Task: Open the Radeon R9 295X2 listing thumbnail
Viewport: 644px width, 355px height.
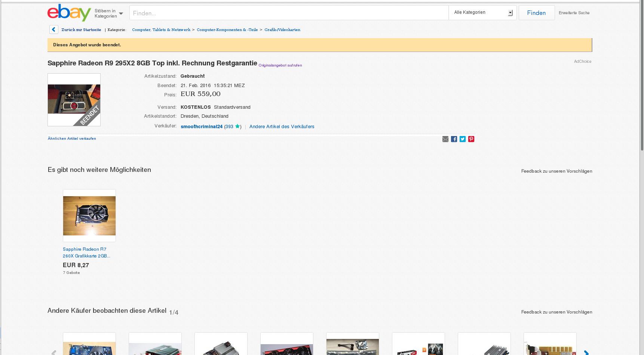Action: (x=74, y=100)
